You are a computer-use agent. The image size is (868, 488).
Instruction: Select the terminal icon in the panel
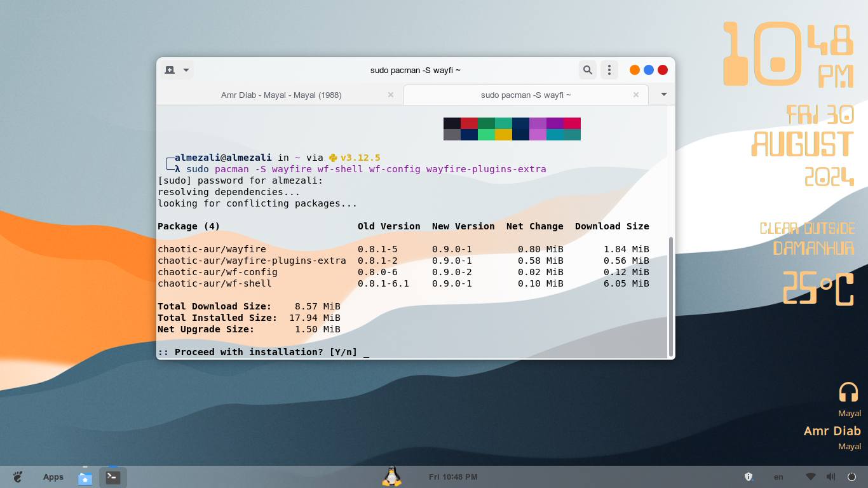tap(113, 477)
